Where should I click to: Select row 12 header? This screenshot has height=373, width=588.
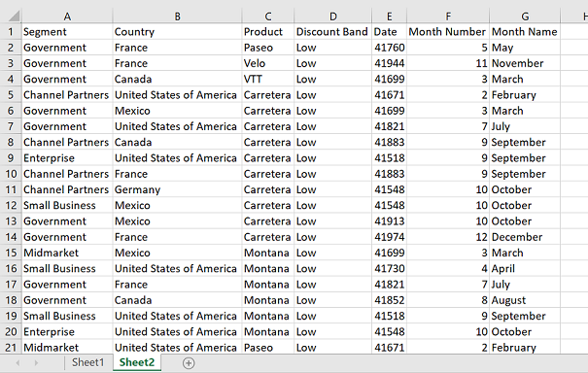[x=11, y=205]
